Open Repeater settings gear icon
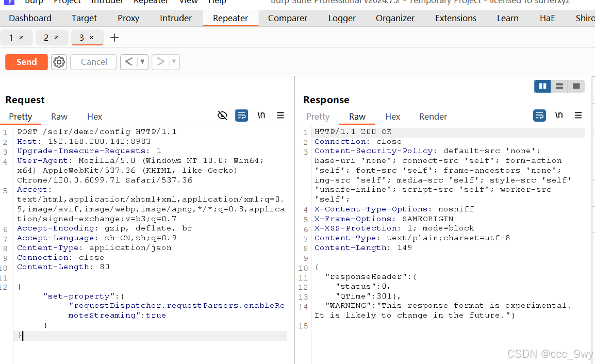 (59, 62)
